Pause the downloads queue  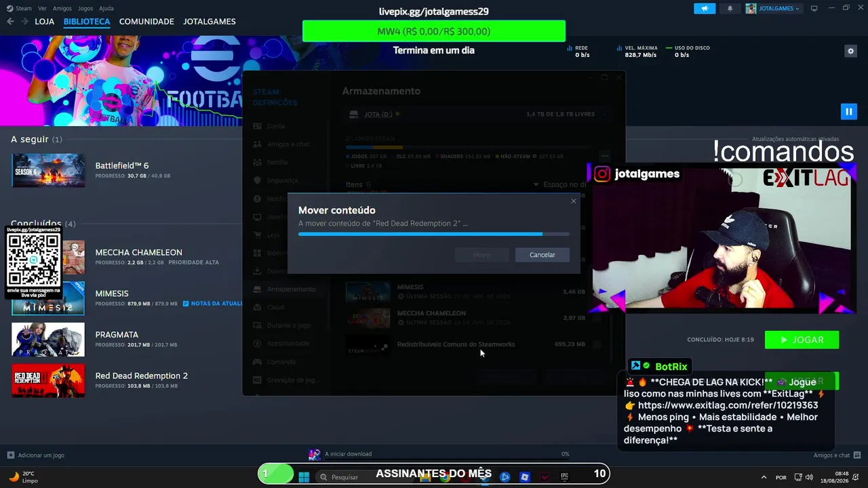click(x=848, y=111)
